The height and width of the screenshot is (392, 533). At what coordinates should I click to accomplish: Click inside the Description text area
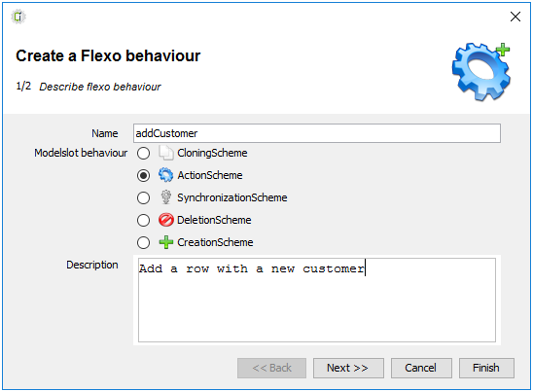tap(317, 301)
